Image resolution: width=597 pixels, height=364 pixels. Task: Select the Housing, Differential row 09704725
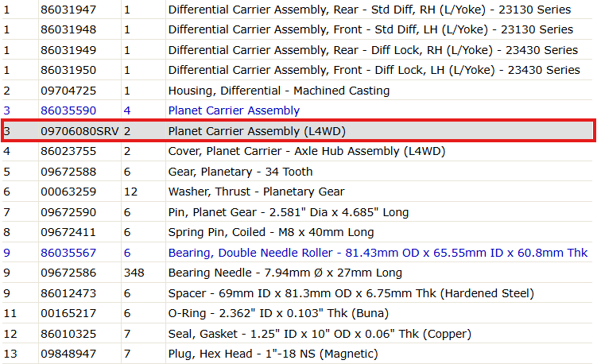297,91
